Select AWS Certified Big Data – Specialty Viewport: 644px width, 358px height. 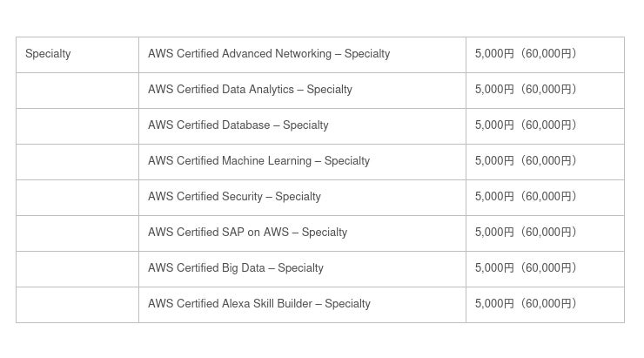click(235, 268)
